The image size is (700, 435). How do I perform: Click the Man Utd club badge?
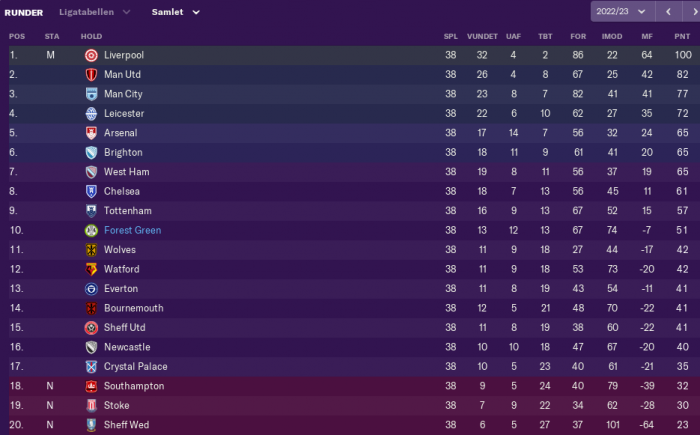pyautogui.click(x=91, y=75)
